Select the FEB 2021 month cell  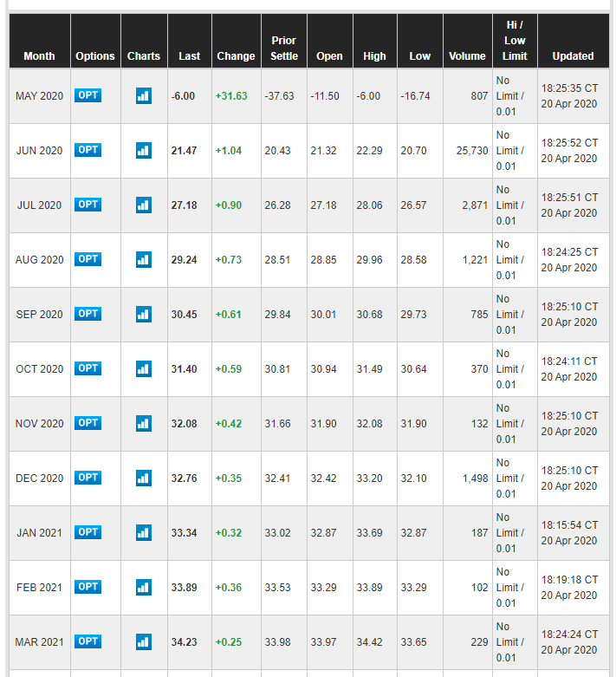click(x=40, y=588)
